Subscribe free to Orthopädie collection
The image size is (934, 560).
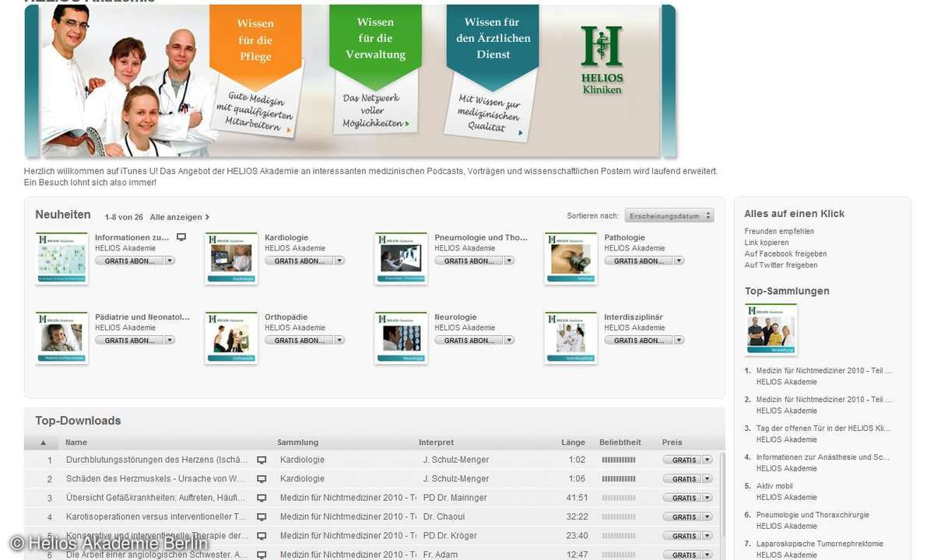coord(299,340)
